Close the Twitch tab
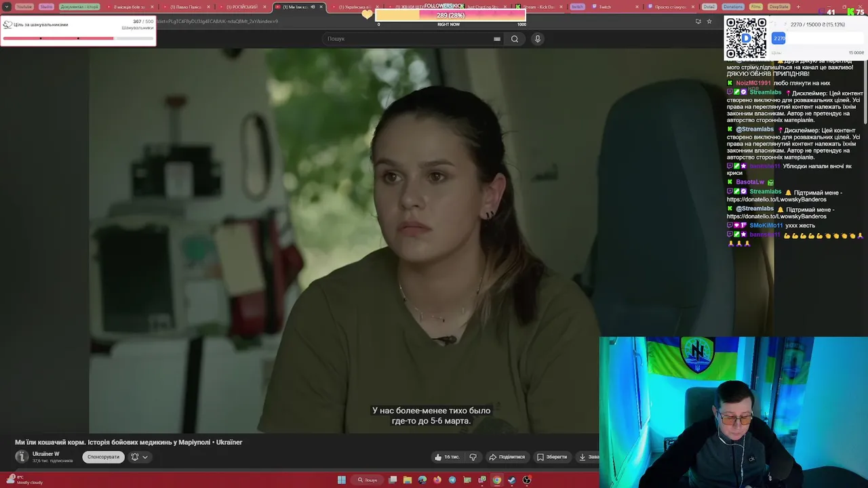The width and height of the screenshot is (868, 488). (637, 7)
